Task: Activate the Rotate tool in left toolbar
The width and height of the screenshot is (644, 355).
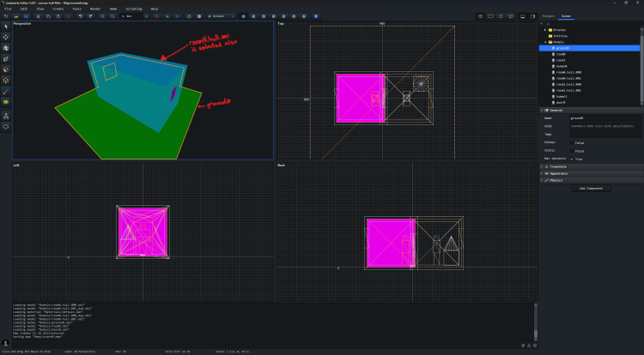Action: (x=7, y=48)
